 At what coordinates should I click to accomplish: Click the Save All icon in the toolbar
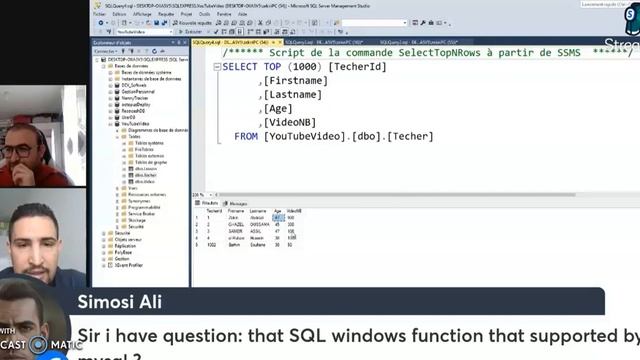(x=163, y=23)
